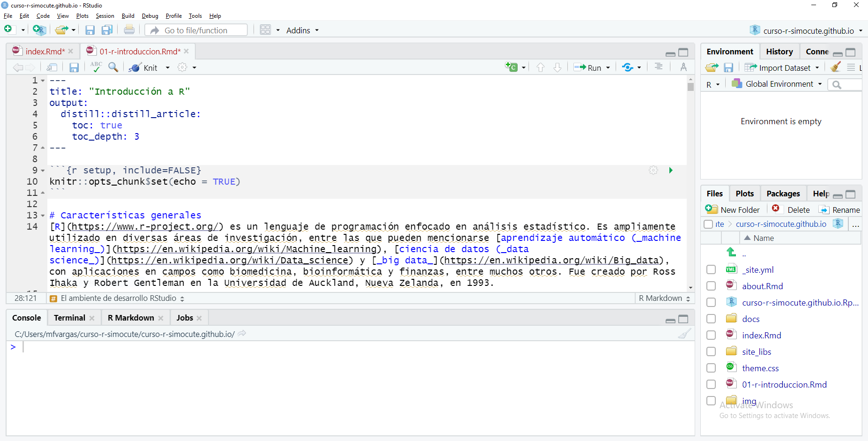Open the Tools menu
Viewport: 868px width, 441px height.
[x=195, y=16]
